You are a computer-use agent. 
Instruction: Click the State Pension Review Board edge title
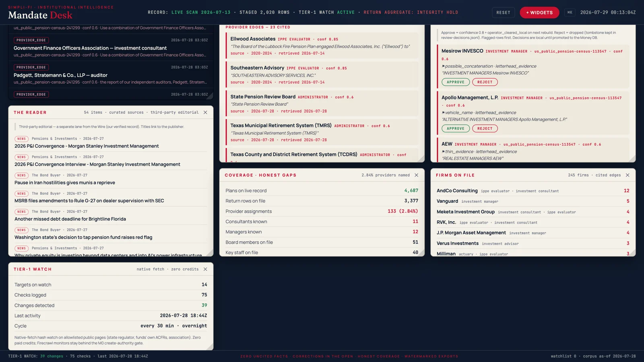[x=263, y=97]
